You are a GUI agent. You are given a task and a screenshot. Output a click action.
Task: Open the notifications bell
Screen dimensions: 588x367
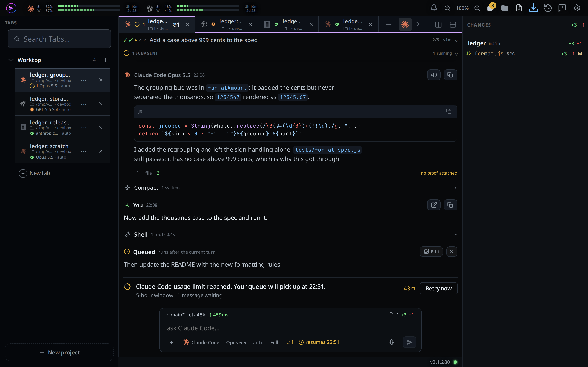click(433, 8)
